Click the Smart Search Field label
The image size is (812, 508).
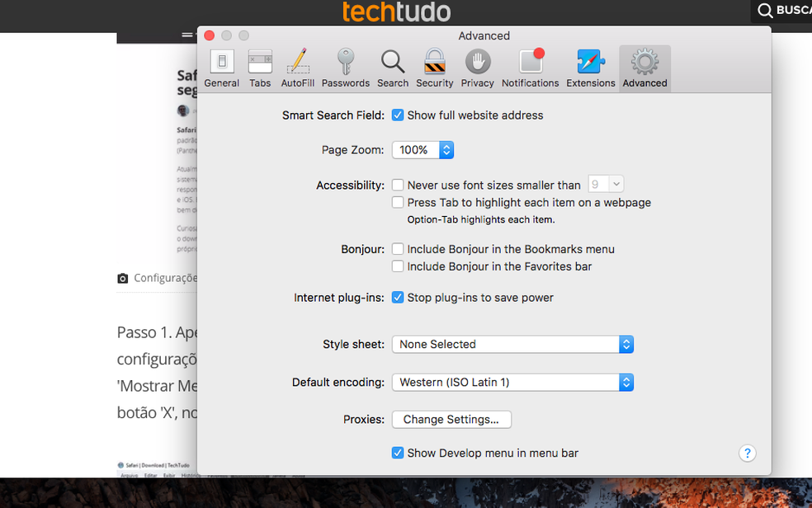(333, 115)
